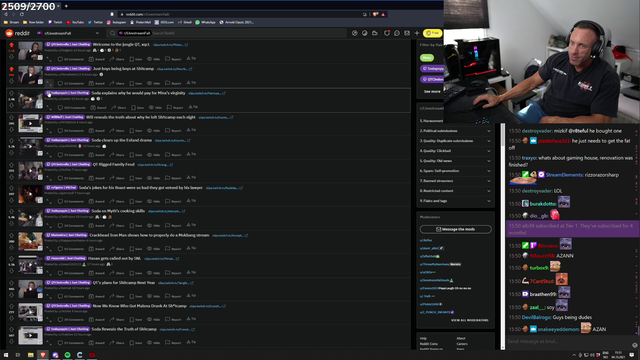This screenshot has height=360, width=640.
Task: Open Reddit Popular feed icon in header
Action: pos(355,33)
